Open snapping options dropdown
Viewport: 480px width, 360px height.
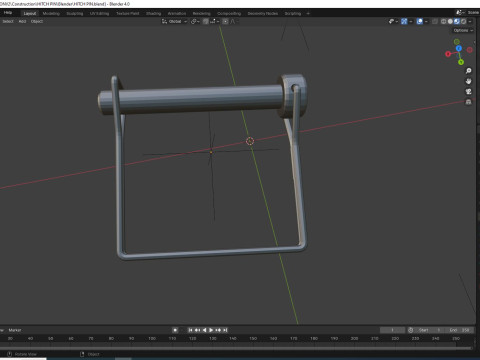214,21
